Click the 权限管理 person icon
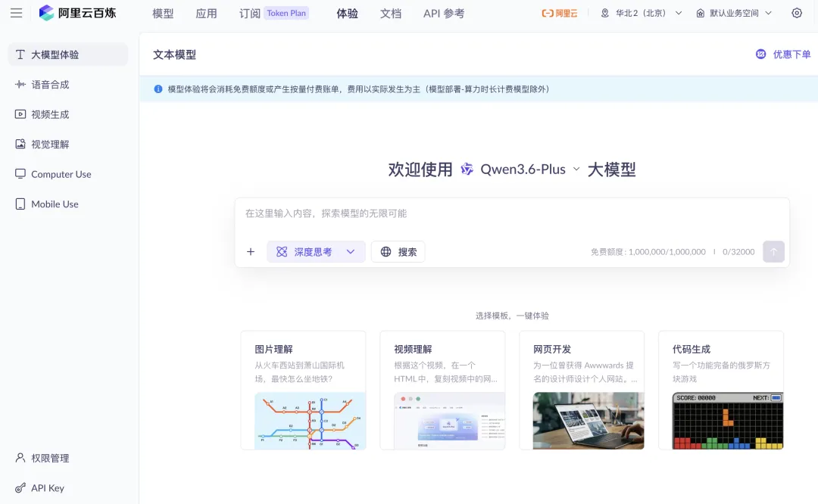Viewport: 818px width, 504px height. click(20, 458)
